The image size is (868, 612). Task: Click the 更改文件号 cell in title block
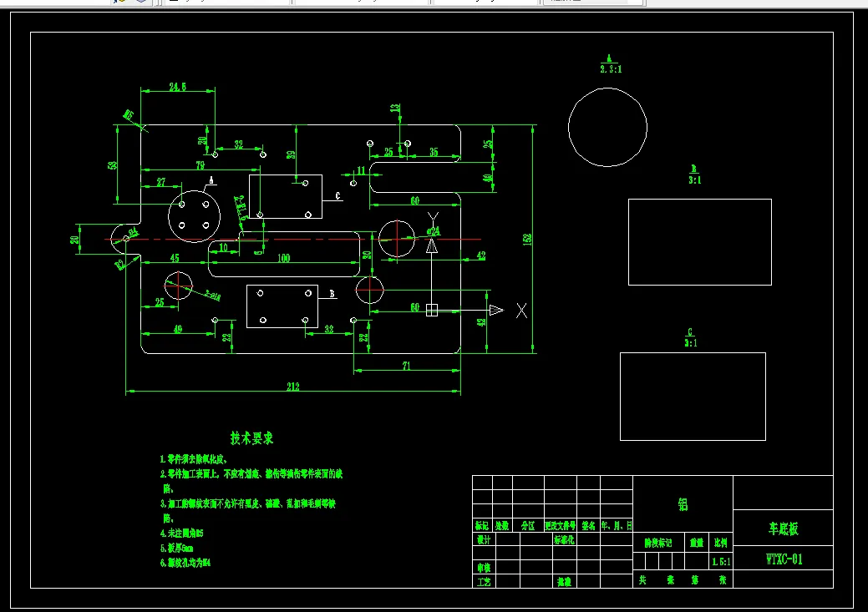coord(561,525)
